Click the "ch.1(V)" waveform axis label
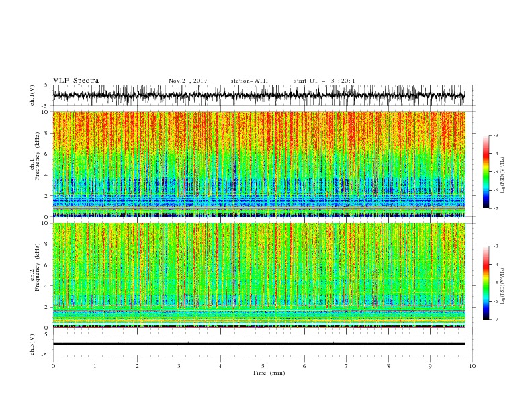532x411 pixels. (x=32, y=95)
